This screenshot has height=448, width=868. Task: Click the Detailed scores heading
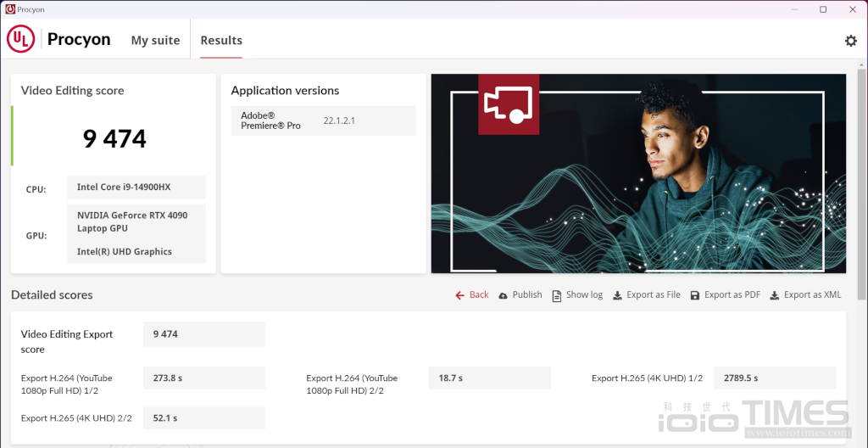click(x=52, y=295)
